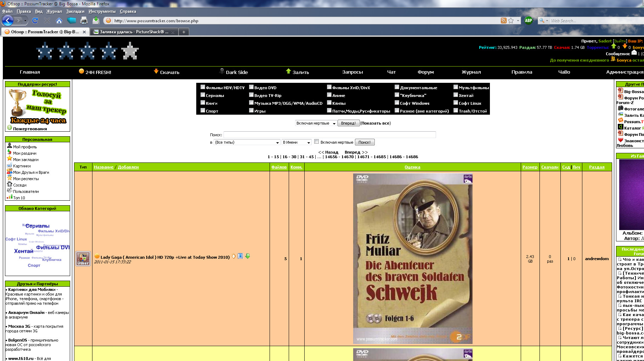Open the back button history dropdown arrow
This screenshot has width=644, height=361.
coord(25,21)
